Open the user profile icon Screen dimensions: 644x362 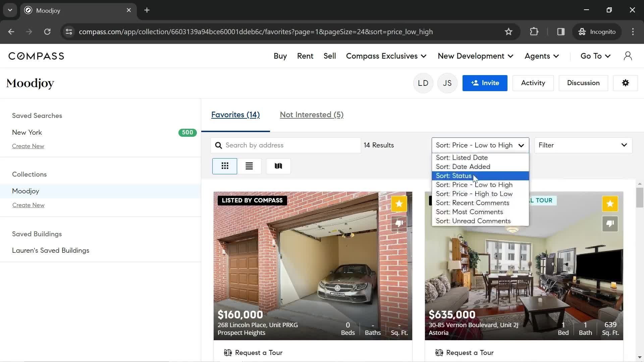click(628, 56)
